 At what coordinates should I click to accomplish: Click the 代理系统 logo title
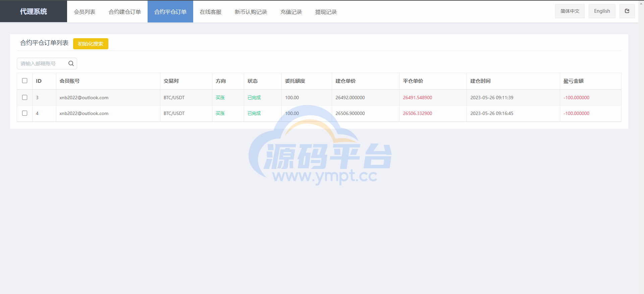[x=34, y=11]
